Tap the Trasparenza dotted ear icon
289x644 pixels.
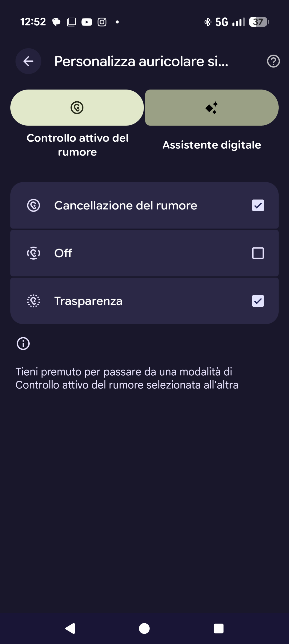(x=33, y=301)
